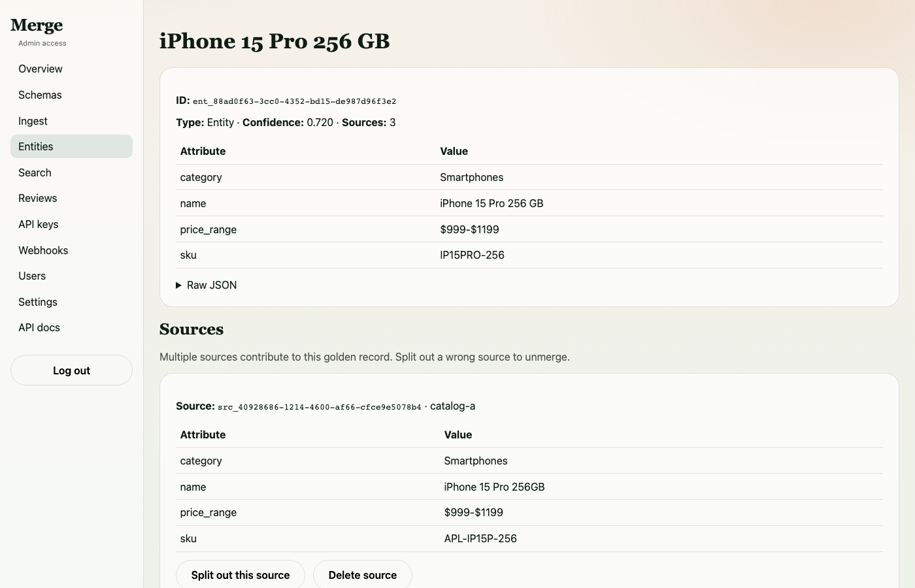Open Settings from the sidebar
The image size is (915, 588).
click(x=71, y=302)
